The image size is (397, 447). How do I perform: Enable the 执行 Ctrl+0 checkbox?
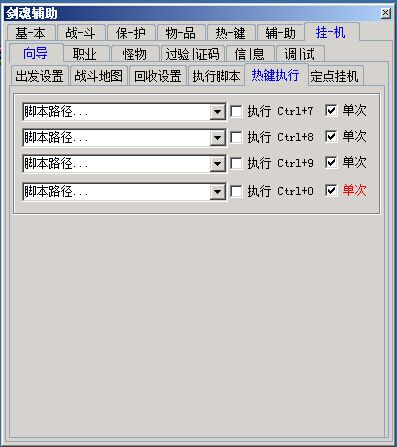[x=236, y=191]
